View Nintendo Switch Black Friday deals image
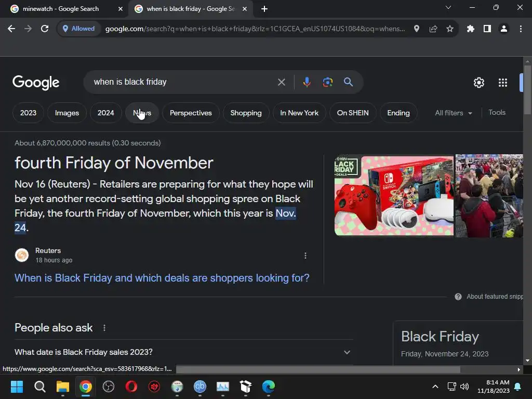 394,195
